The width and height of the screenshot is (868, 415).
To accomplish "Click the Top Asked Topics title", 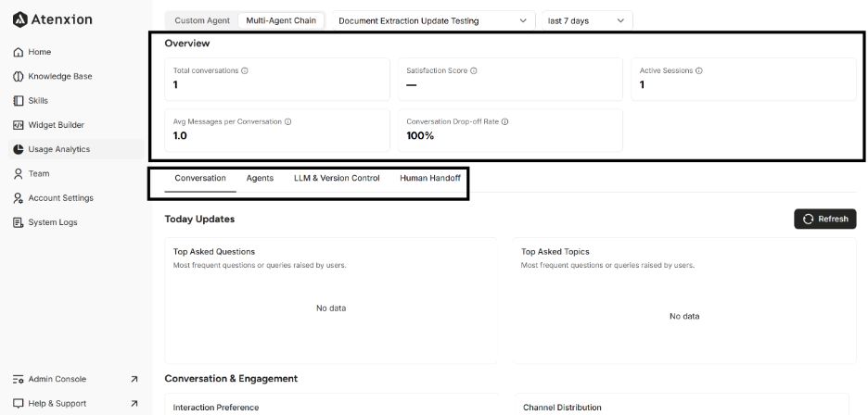I will point(555,252).
